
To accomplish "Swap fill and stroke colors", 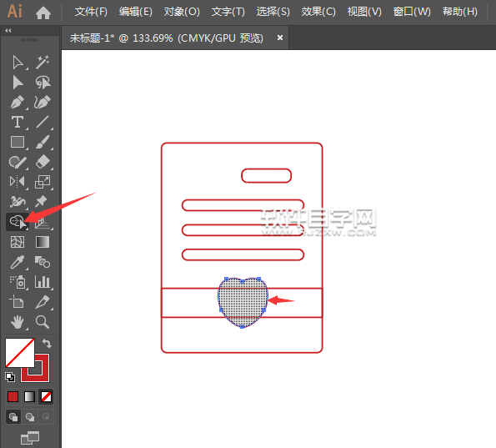I will click(x=47, y=343).
